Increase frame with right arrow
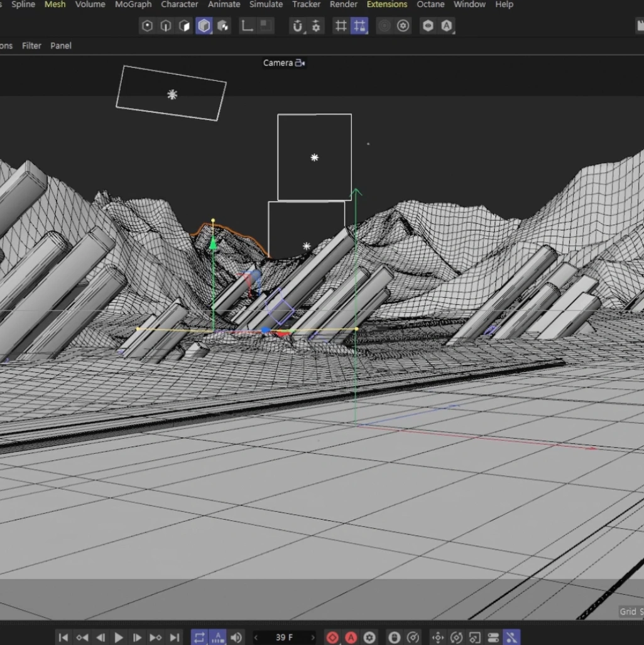 point(313,637)
